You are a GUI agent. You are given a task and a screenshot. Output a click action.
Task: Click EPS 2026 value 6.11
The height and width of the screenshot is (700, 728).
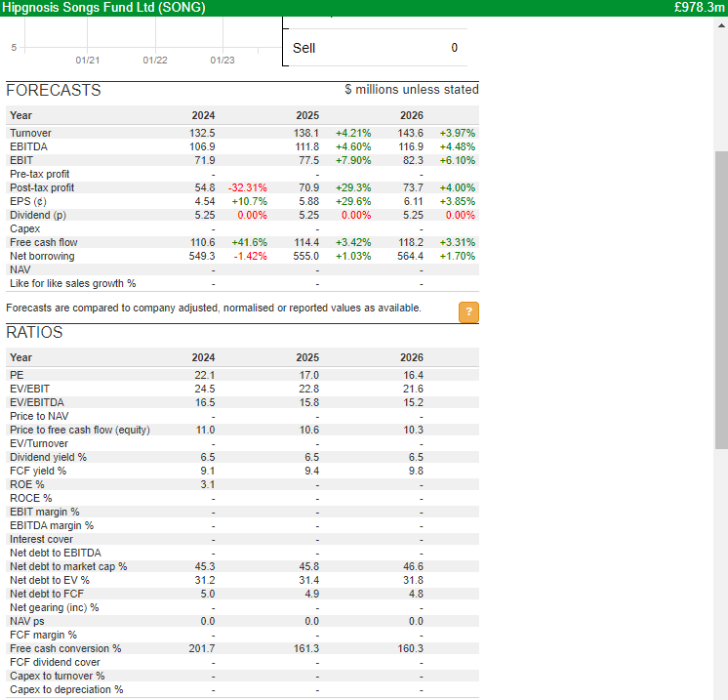413,201
